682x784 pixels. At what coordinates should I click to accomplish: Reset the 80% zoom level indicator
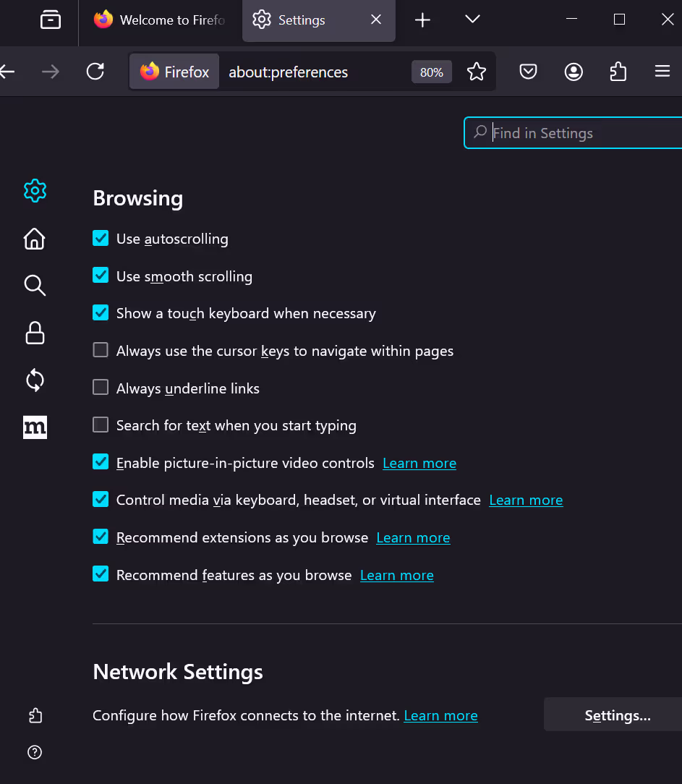click(432, 72)
